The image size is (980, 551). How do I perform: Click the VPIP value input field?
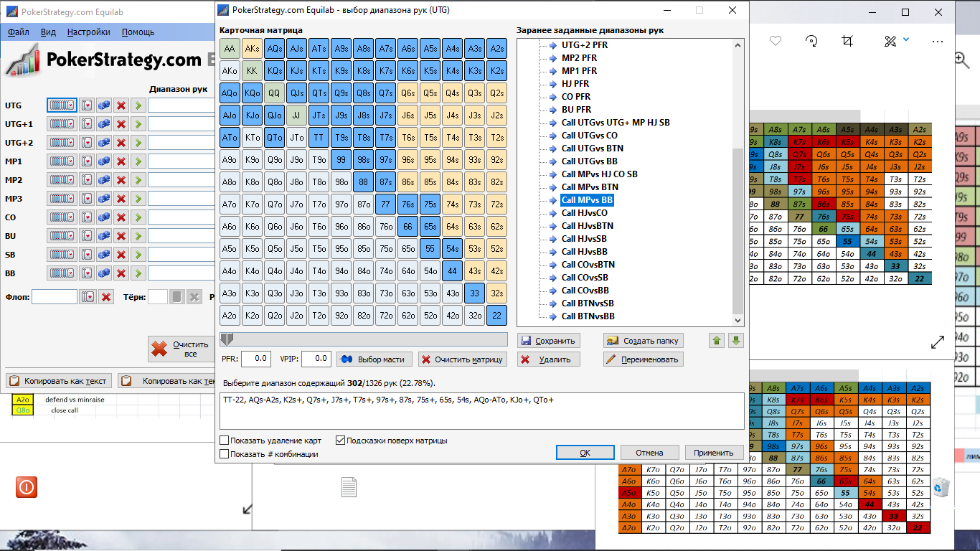point(316,359)
